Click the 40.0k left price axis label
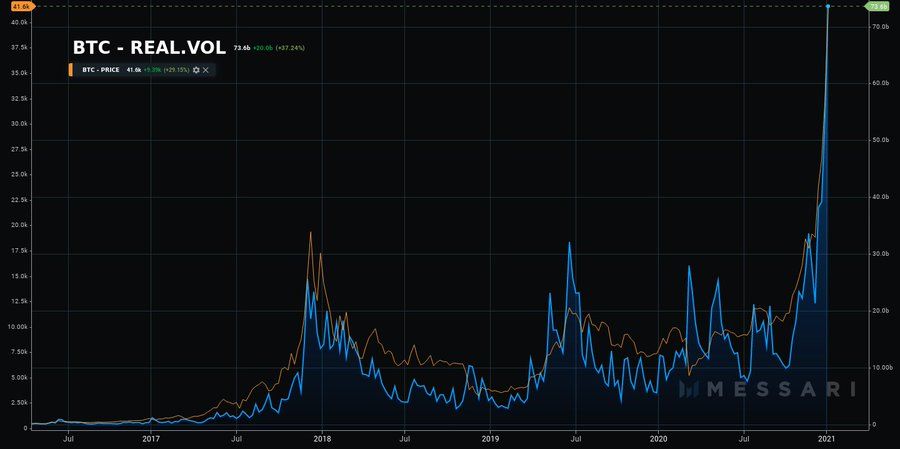 (x=18, y=22)
